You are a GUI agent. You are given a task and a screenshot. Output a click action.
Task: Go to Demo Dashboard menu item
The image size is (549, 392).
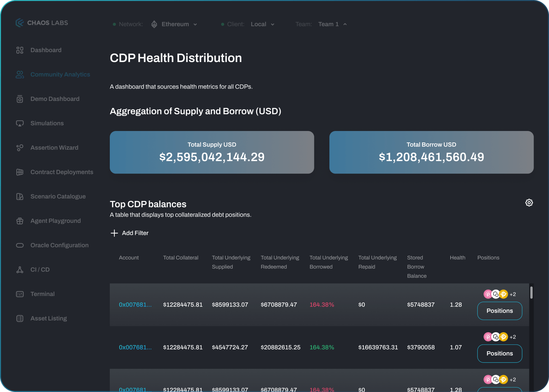(x=55, y=99)
